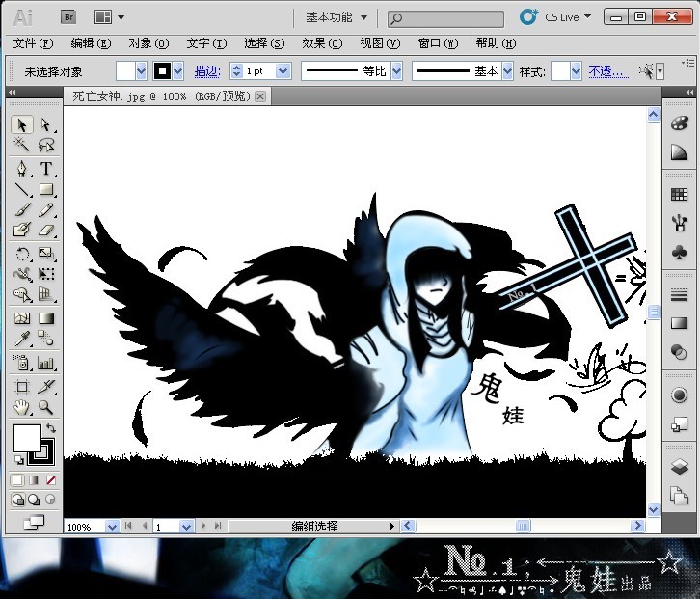Activate the Zoom magnifier tool
This screenshot has height=599, width=700.
coord(45,407)
